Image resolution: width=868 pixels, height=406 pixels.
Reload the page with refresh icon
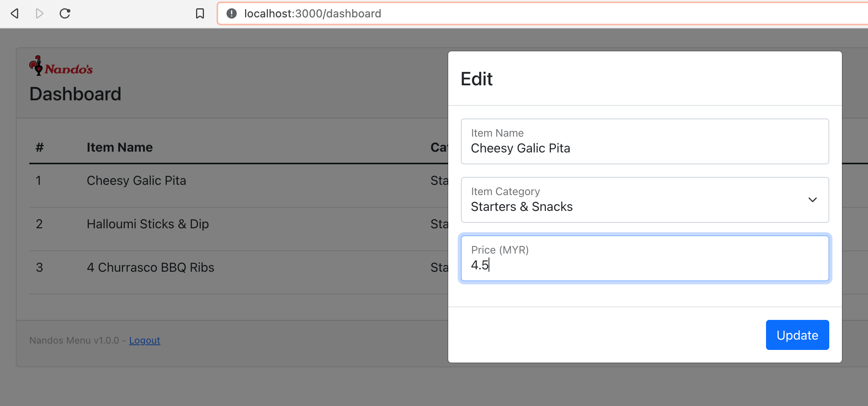[x=65, y=13]
